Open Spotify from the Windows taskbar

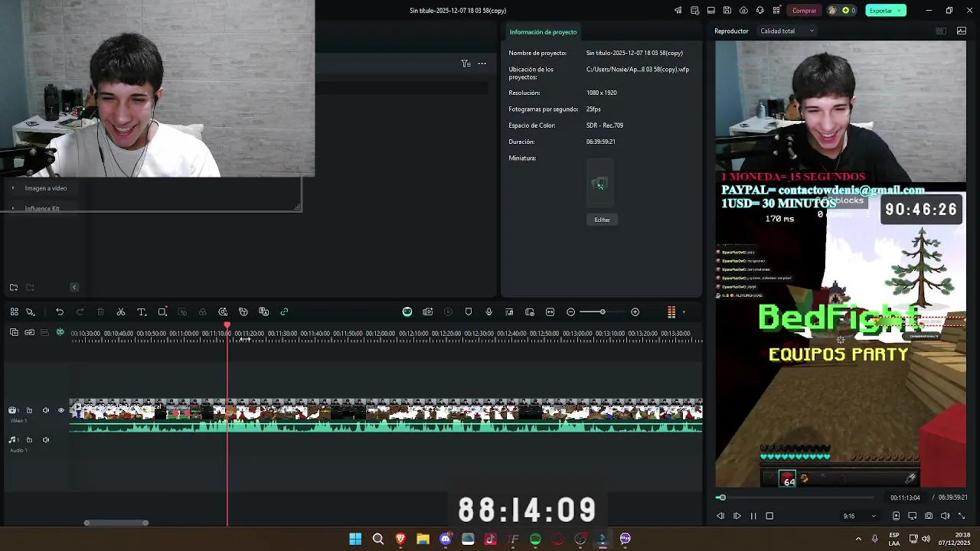(536, 539)
